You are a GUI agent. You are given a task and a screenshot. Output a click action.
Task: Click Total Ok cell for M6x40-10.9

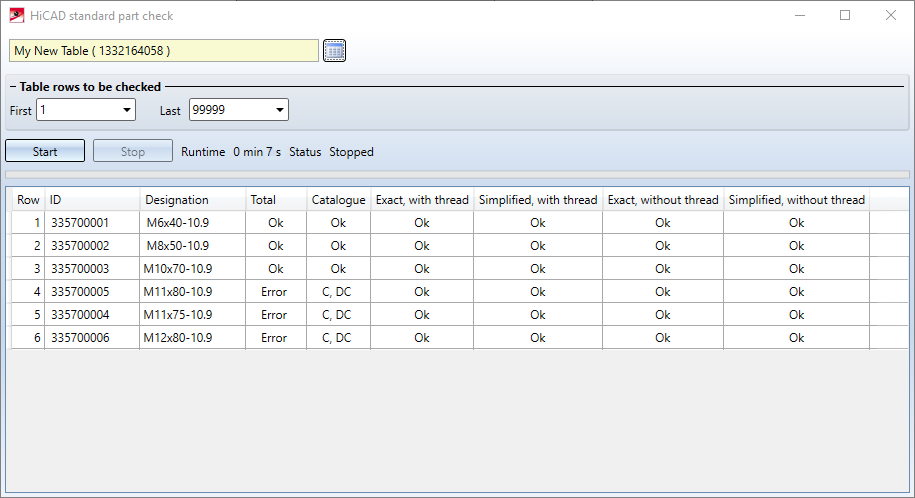click(x=275, y=223)
